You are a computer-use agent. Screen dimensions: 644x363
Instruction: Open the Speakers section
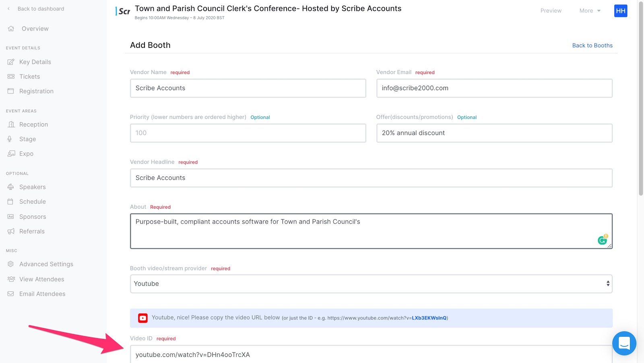(x=32, y=187)
